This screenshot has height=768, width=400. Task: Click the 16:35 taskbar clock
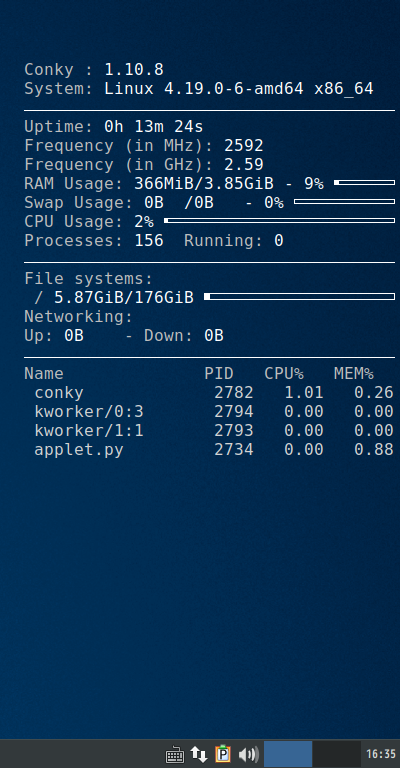[x=380, y=754]
